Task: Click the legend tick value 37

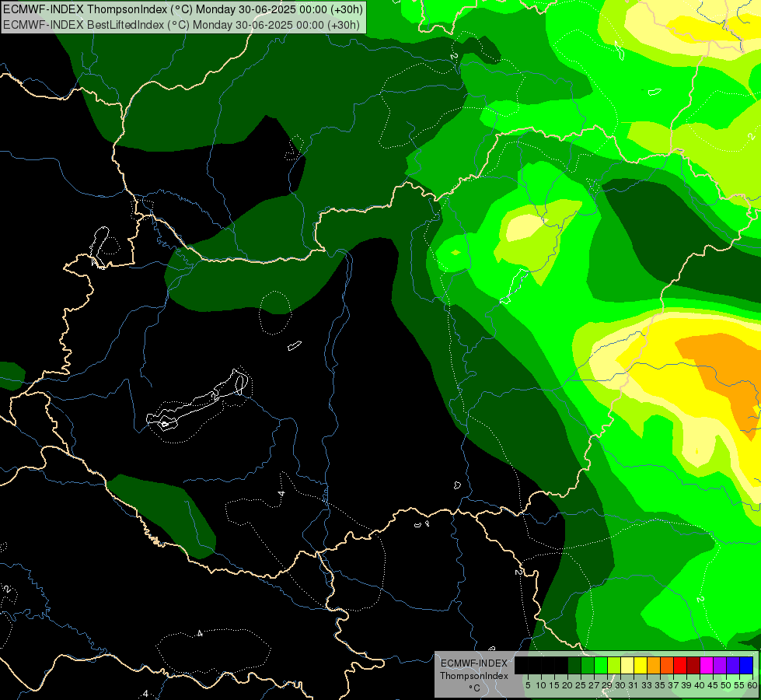Action: pos(673,685)
